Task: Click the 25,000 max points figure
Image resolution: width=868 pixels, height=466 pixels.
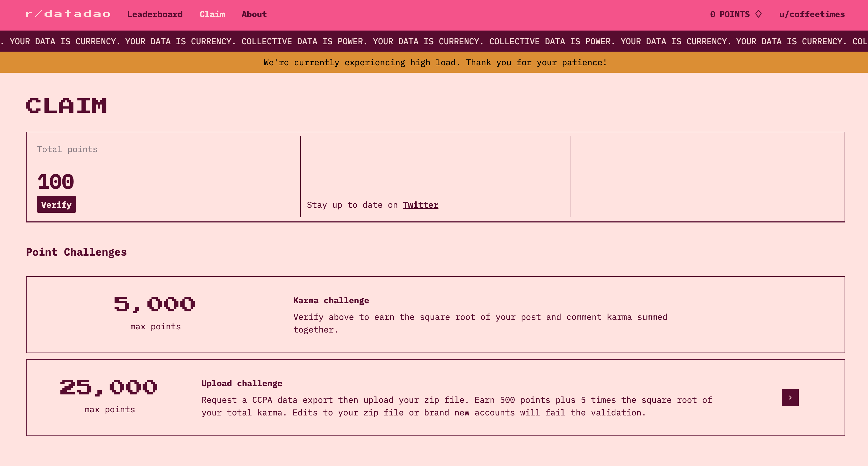Action: 109,387
